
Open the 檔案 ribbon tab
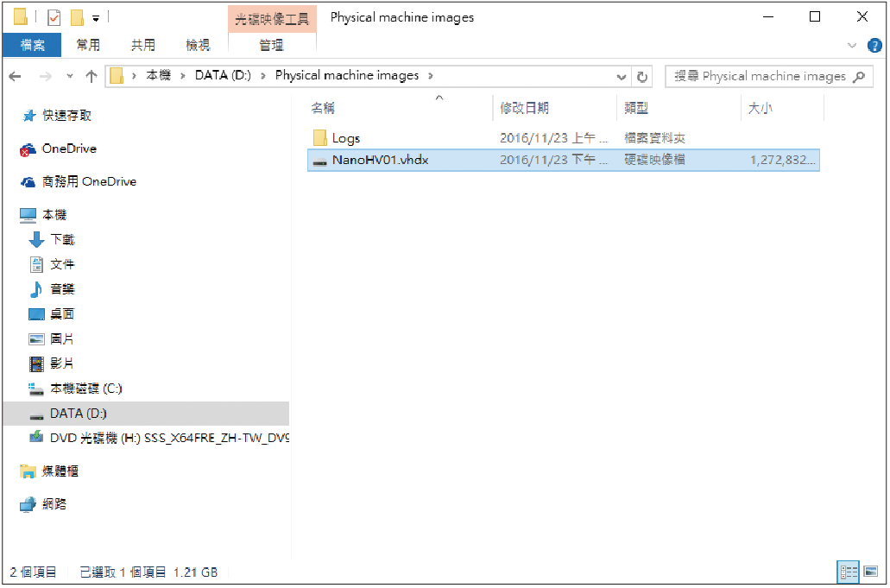pyautogui.click(x=32, y=45)
